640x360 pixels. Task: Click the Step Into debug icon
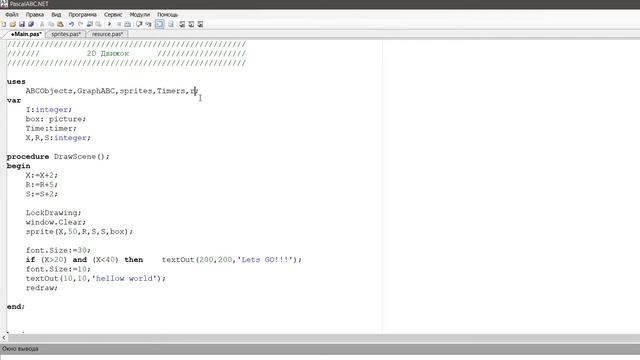point(149,24)
